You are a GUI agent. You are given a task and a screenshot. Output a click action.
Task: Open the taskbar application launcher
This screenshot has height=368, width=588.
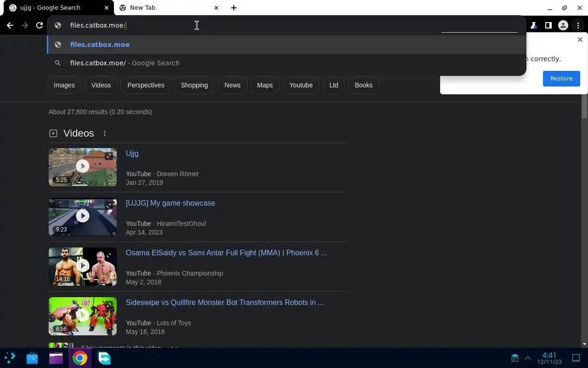tap(10, 358)
